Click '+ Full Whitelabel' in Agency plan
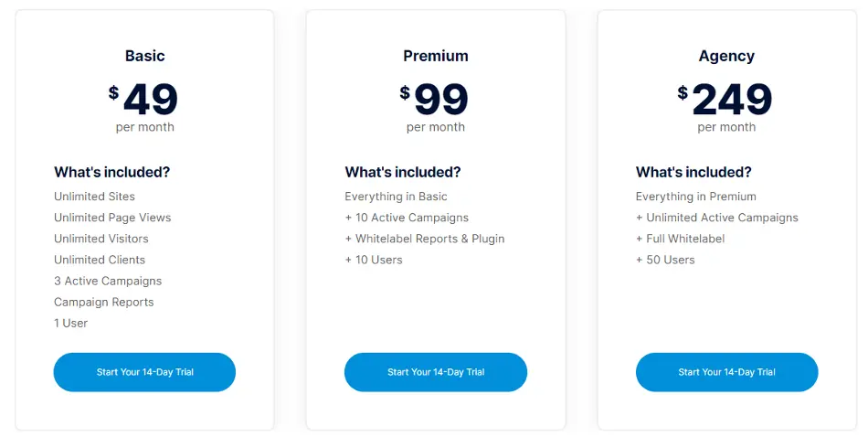This screenshot has width=868, height=437. 681,239
